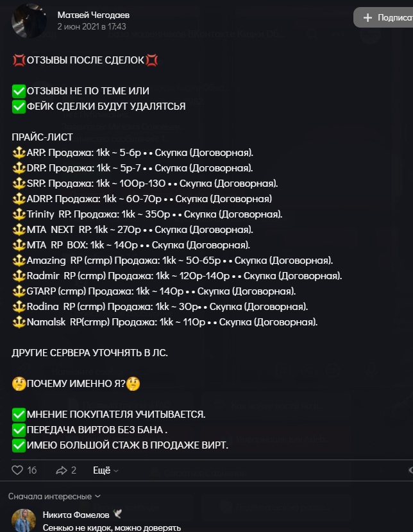Click the green checkmark beside ПЕРЕДАЧА ВИРТОВ БЕЗ БАНА
This screenshot has height=532, width=413.
(x=19, y=429)
